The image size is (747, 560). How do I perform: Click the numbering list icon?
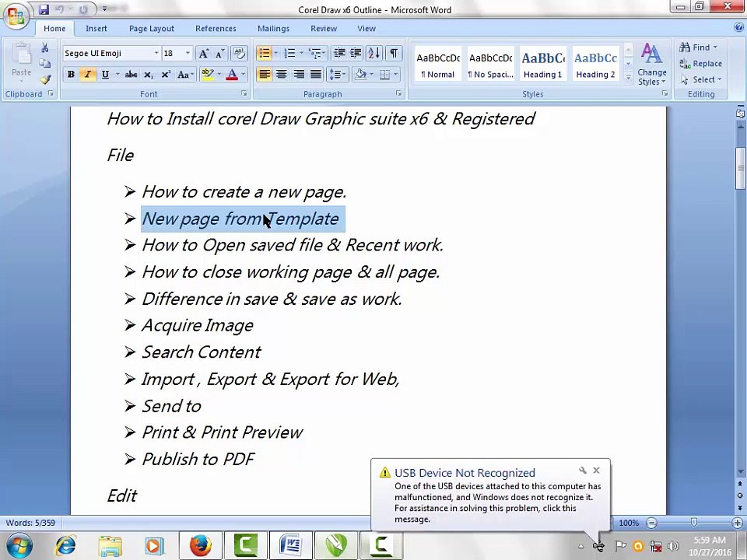(289, 53)
